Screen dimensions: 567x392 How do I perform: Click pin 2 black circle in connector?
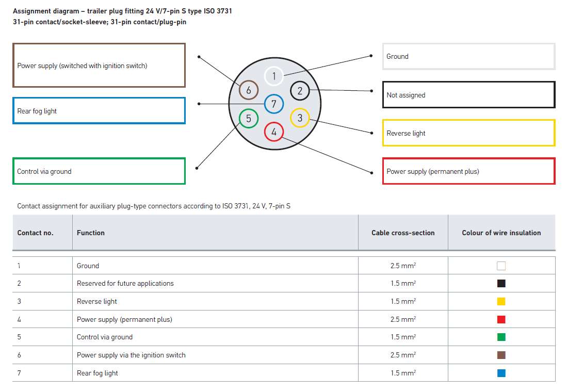(300, 91)
